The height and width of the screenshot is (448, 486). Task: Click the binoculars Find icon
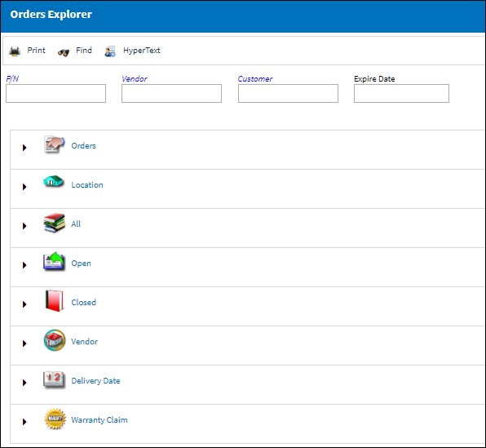64,52
